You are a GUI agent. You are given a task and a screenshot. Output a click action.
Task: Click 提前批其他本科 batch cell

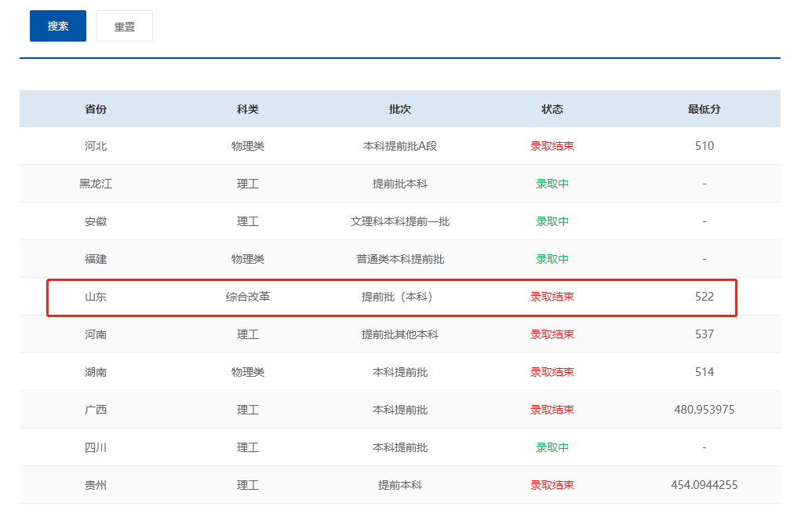(x=400, y=334)
